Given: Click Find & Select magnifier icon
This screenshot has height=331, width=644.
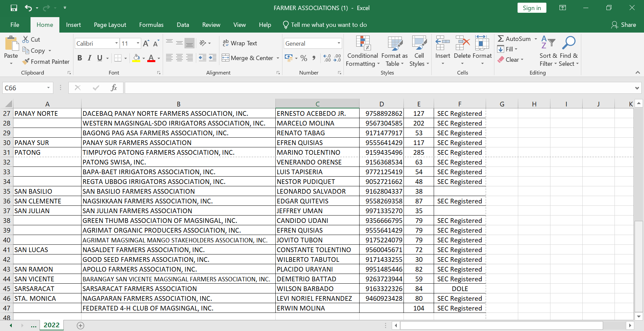Looking at the screenshot, I should (569, 43).
